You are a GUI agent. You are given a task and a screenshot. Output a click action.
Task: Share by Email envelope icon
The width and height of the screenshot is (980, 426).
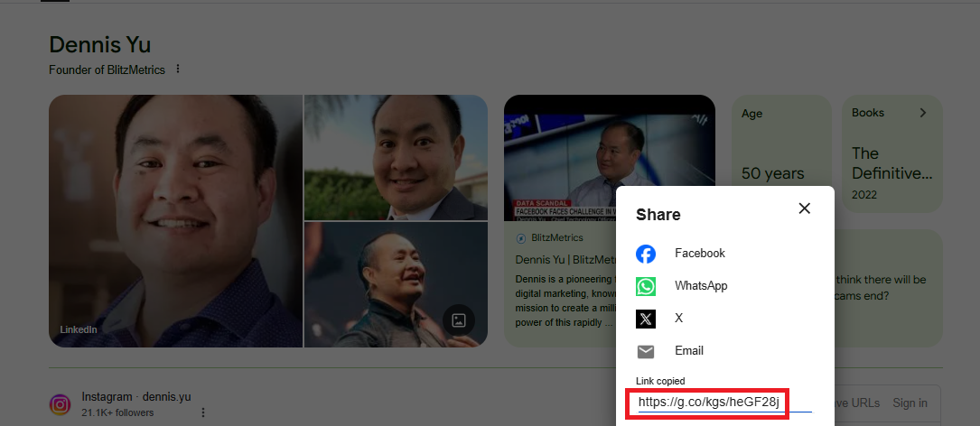646,352
